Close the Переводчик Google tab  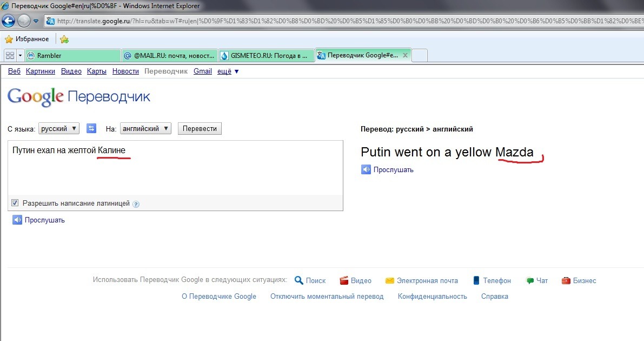pyautogui.click(x=405, y=55)
